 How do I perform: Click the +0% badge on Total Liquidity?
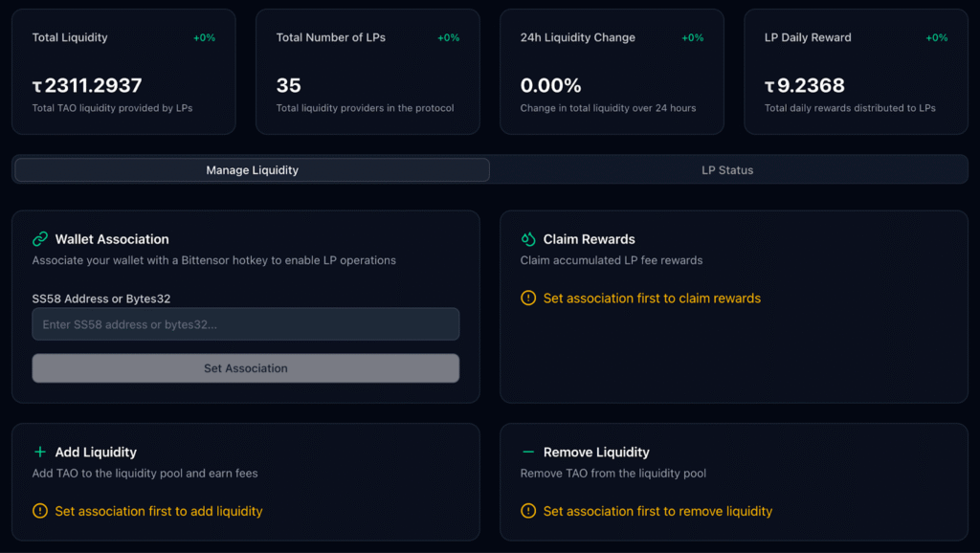pos(204,38)
